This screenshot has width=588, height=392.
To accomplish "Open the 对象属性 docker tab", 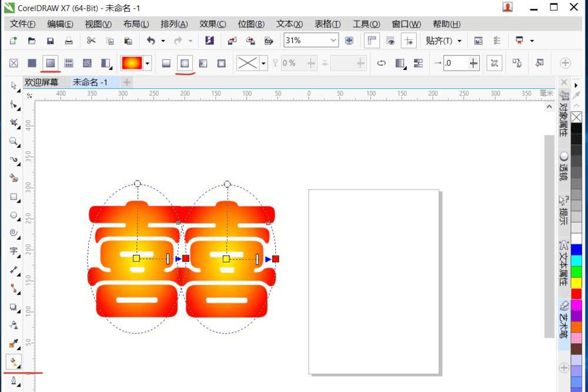I will click(564, 114).
